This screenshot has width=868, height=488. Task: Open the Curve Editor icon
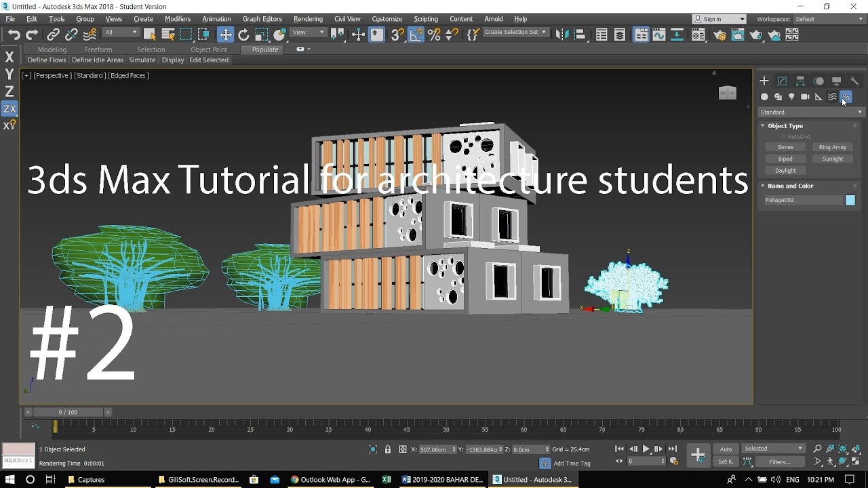(x=659, y=35)
